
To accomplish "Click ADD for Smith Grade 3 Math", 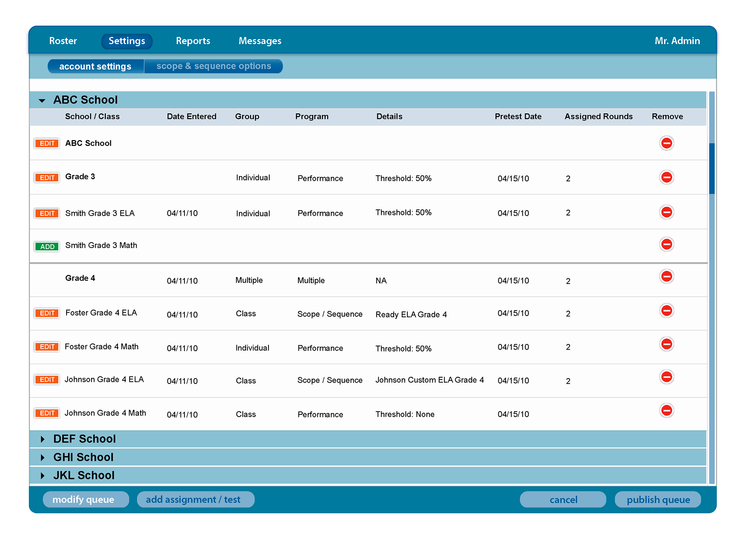I will click(47, 247).
